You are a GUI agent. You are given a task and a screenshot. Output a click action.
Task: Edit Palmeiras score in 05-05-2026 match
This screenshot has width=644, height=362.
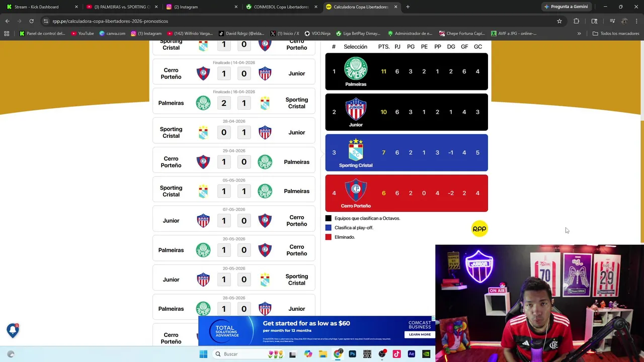(x=244, y=191)
